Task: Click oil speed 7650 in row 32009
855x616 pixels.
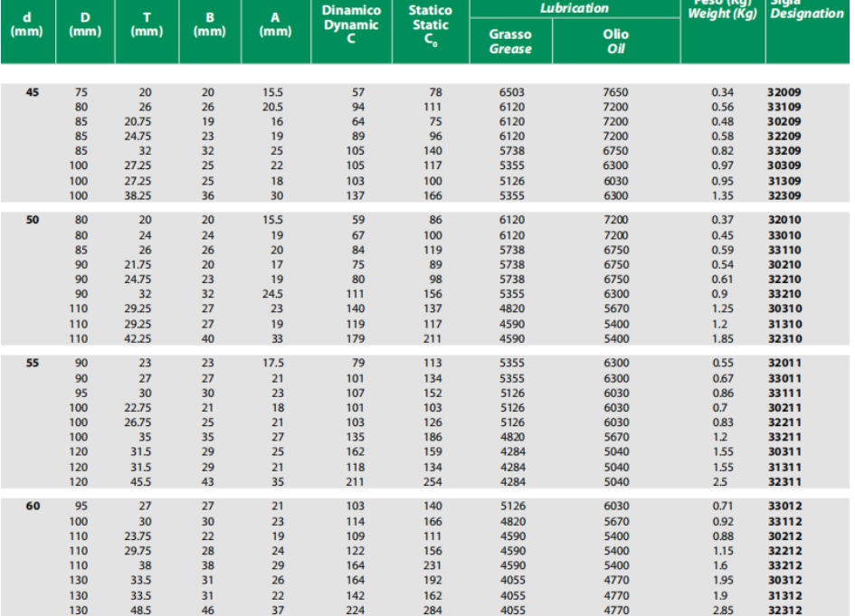Action: [615, 92]
